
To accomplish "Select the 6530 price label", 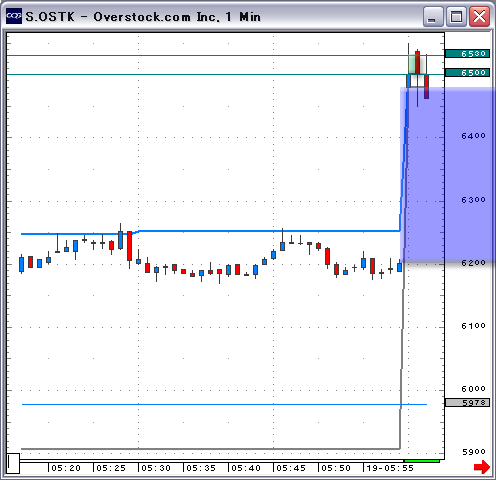I will coord(467,54).
